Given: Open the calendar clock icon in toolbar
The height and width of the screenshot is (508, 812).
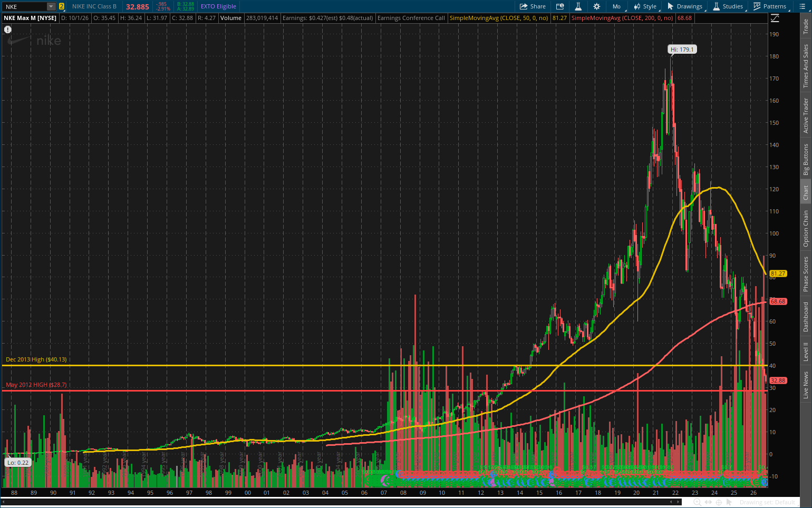Looking at the screenshot, I should 560,6.
